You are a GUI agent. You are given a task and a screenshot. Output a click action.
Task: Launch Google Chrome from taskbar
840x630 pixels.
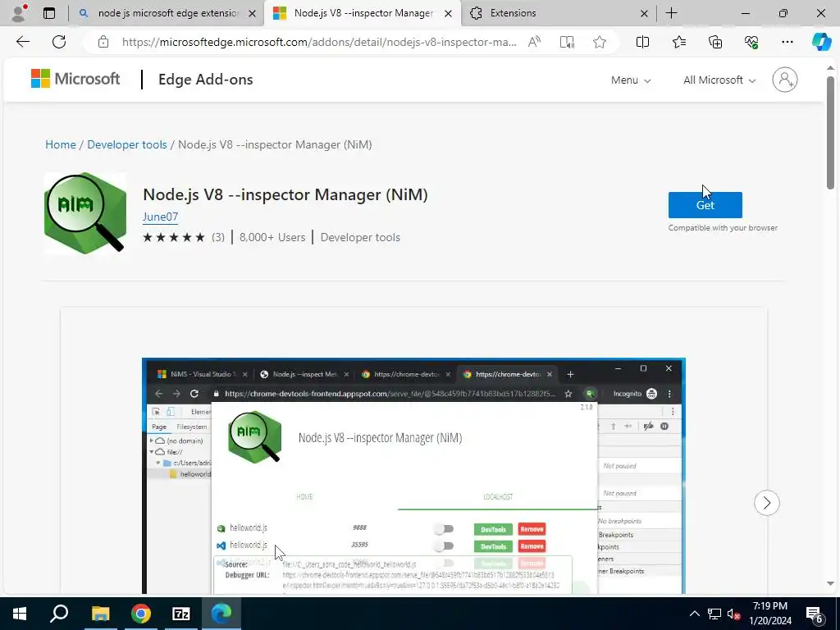[x=140, y=614]
